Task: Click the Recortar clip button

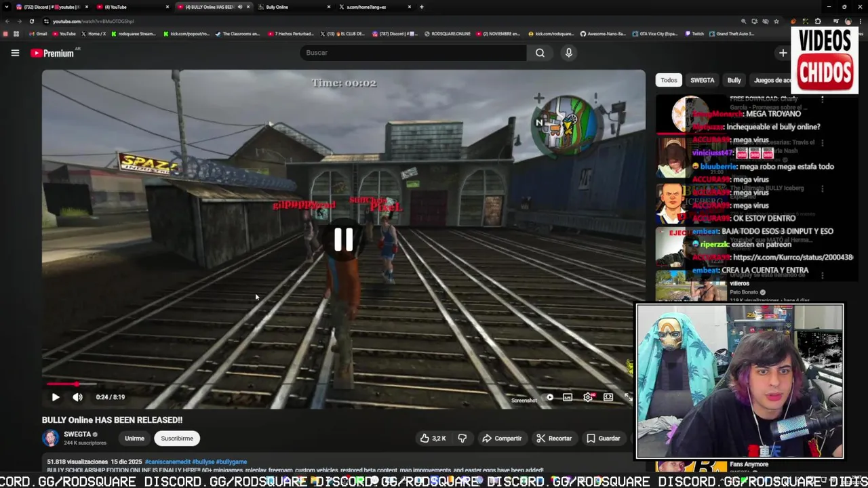Action: click(x=554, y=439)
